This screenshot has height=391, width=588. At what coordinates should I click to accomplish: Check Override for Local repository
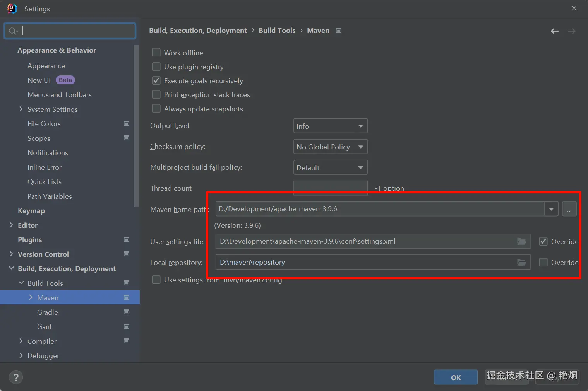pyautogui.click(x=543, y=262)
